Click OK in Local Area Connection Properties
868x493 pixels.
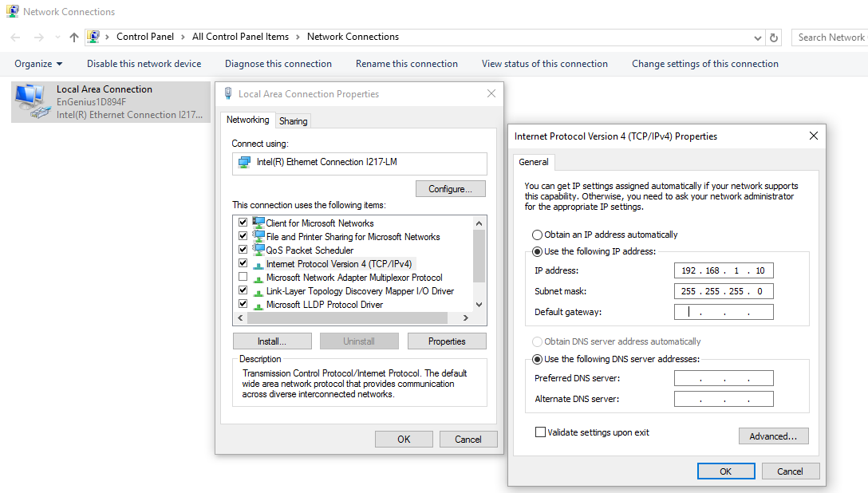coord(404,440)
